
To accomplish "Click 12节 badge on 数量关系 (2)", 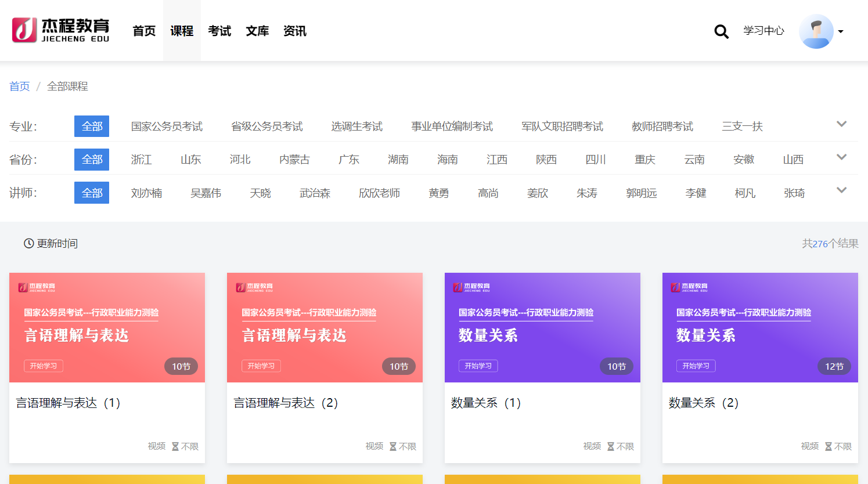I will tap(834, 366).
